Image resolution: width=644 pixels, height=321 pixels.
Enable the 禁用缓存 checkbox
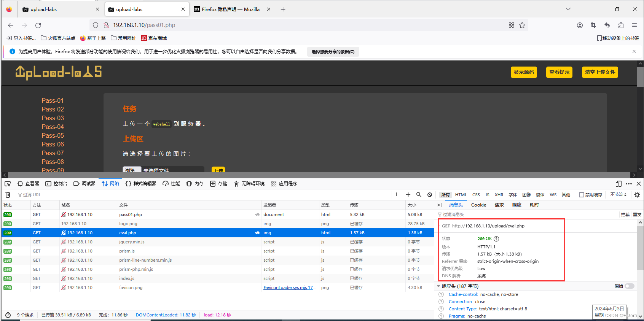click(x=582, y=195)
